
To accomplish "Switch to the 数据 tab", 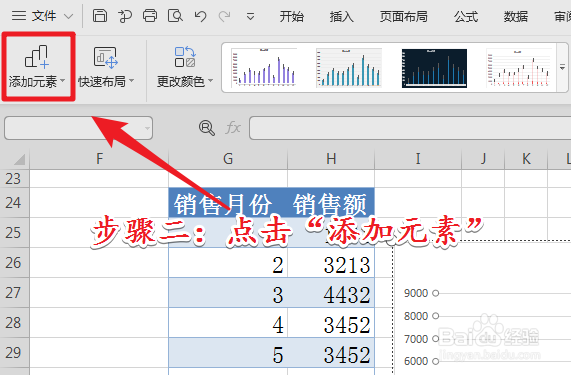I will click(516, 16).
